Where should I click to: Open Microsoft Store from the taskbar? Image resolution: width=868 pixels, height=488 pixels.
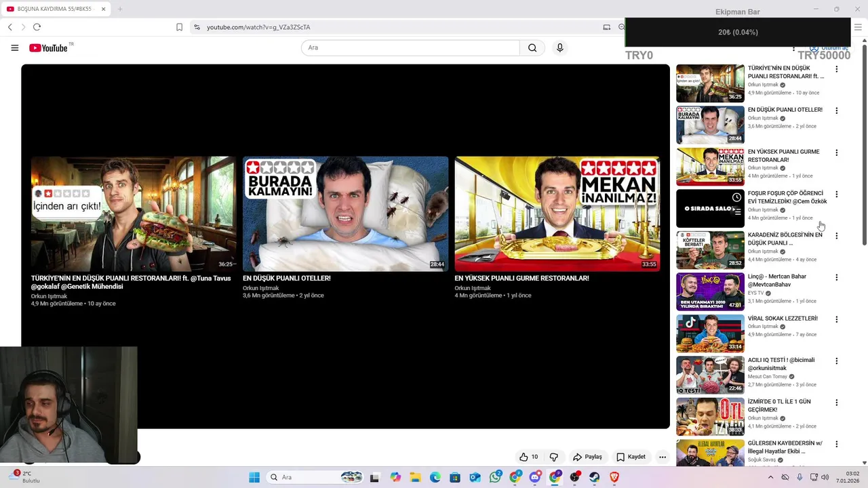click(455, 477)
